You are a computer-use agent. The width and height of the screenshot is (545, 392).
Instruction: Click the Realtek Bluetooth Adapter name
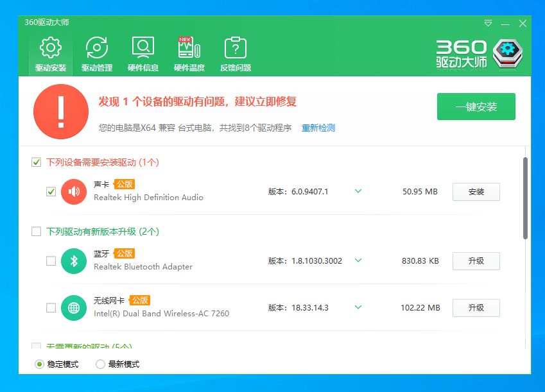[143, 266]
